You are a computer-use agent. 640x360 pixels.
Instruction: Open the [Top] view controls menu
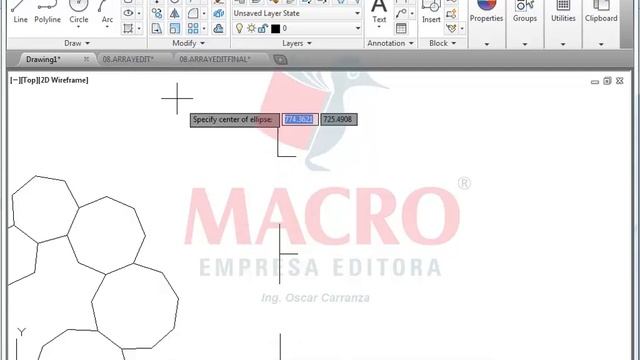pyautogui.click(x=29, y=80)
